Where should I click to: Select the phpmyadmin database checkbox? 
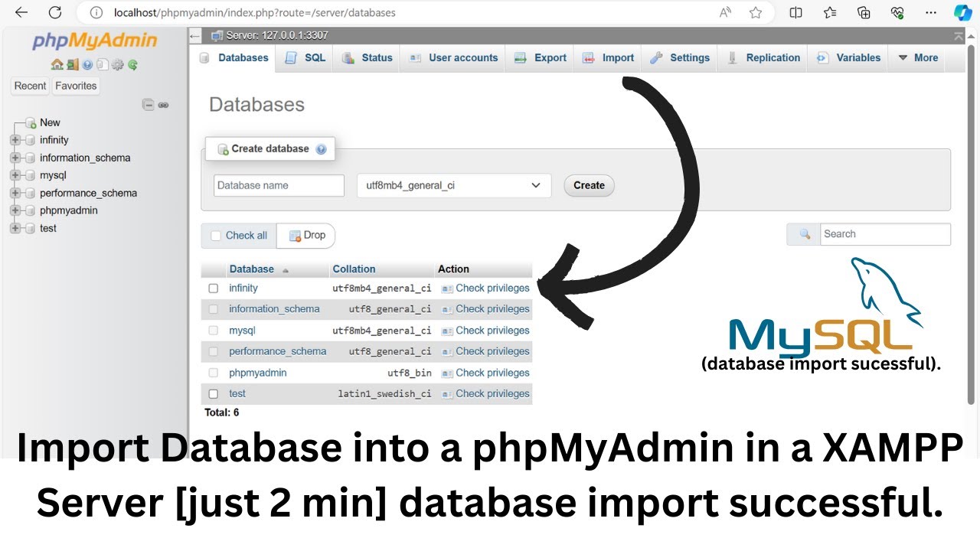214,373
